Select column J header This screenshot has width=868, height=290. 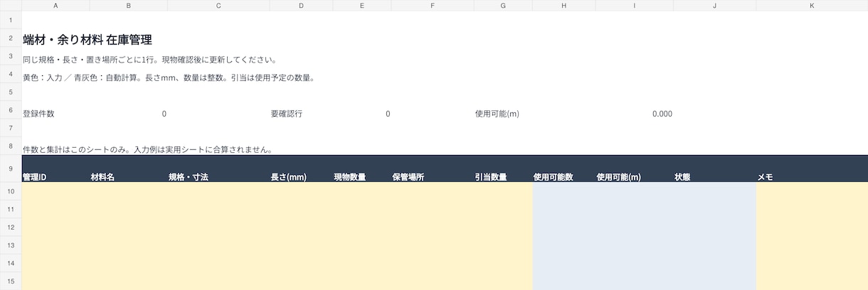click(714, 5)
